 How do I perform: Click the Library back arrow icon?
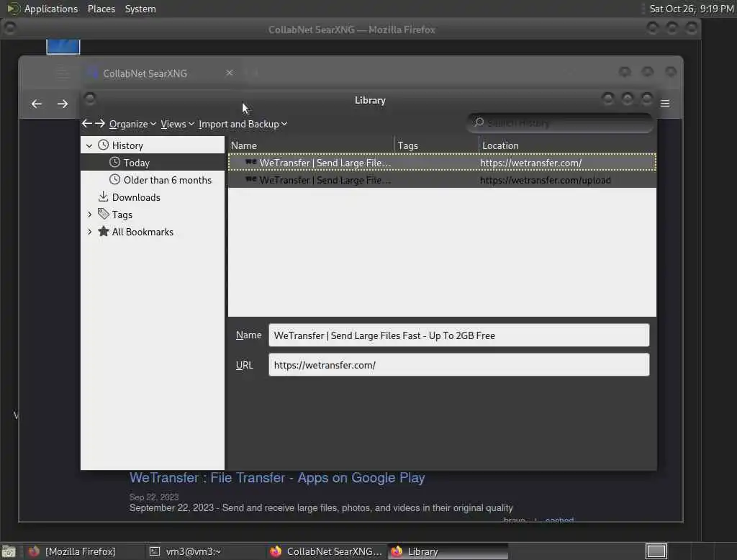[x=87, y=124]
